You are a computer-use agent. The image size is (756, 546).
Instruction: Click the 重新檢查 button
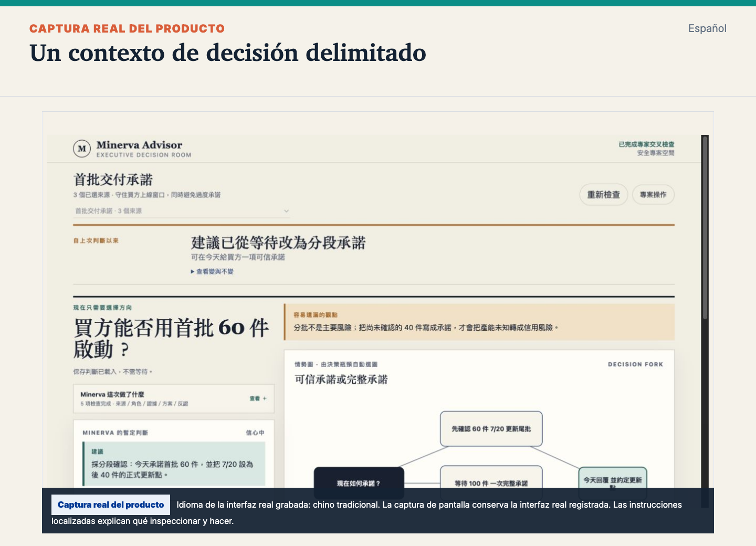pos(604,195)
